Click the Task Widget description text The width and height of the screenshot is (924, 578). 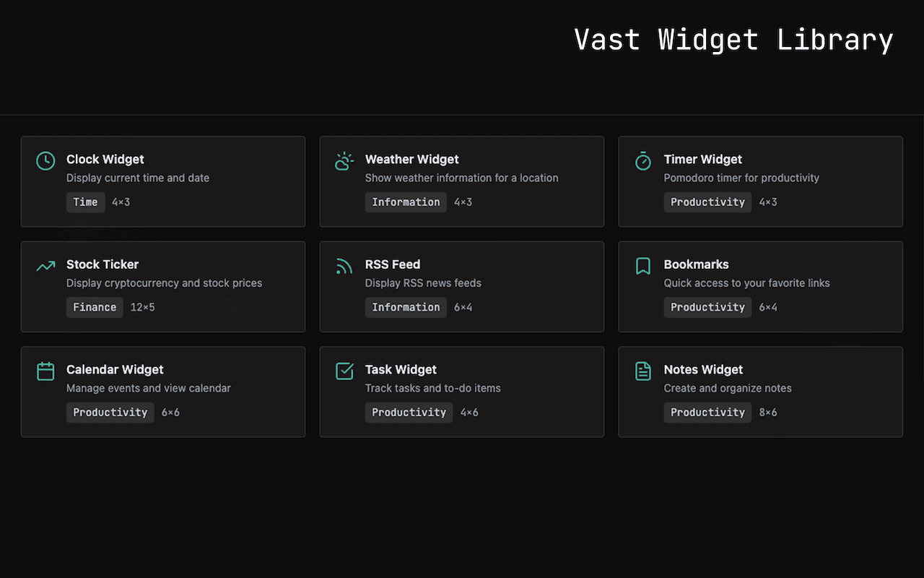pos(432,388)
